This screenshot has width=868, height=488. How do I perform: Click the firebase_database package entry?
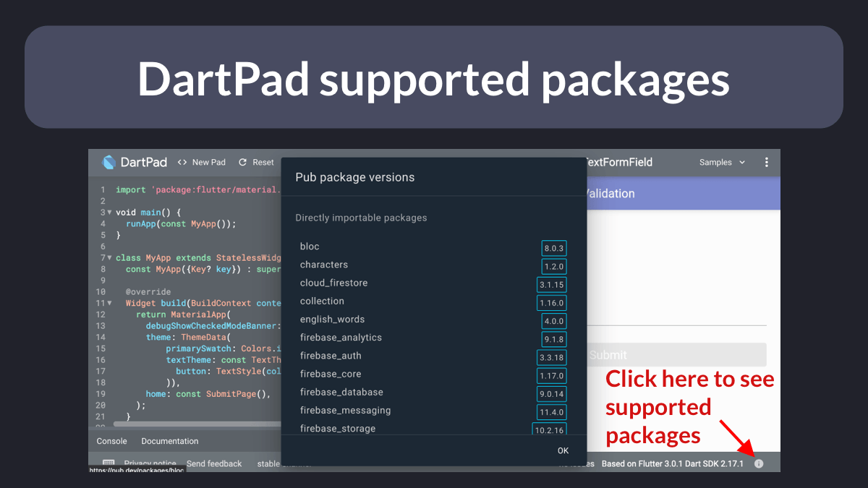(x=341, y=392)
